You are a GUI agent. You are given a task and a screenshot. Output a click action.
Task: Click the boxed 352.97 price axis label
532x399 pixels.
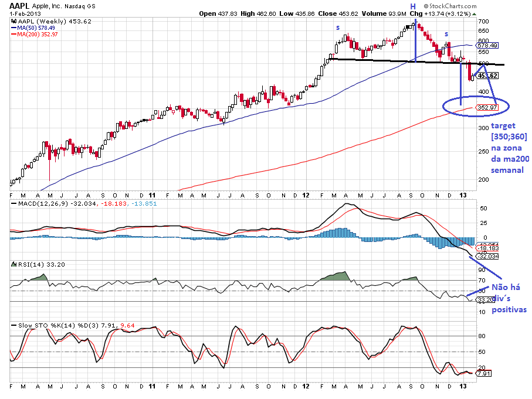click(487, 107)
